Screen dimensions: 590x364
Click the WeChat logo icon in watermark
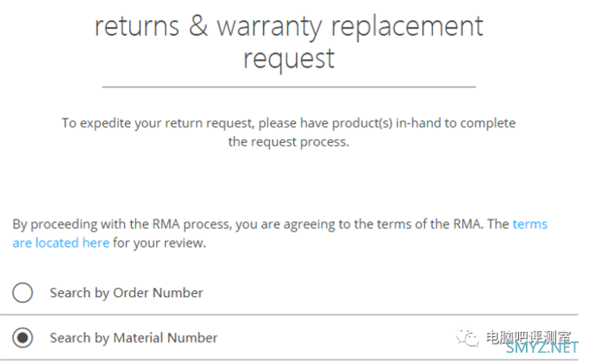468,337
